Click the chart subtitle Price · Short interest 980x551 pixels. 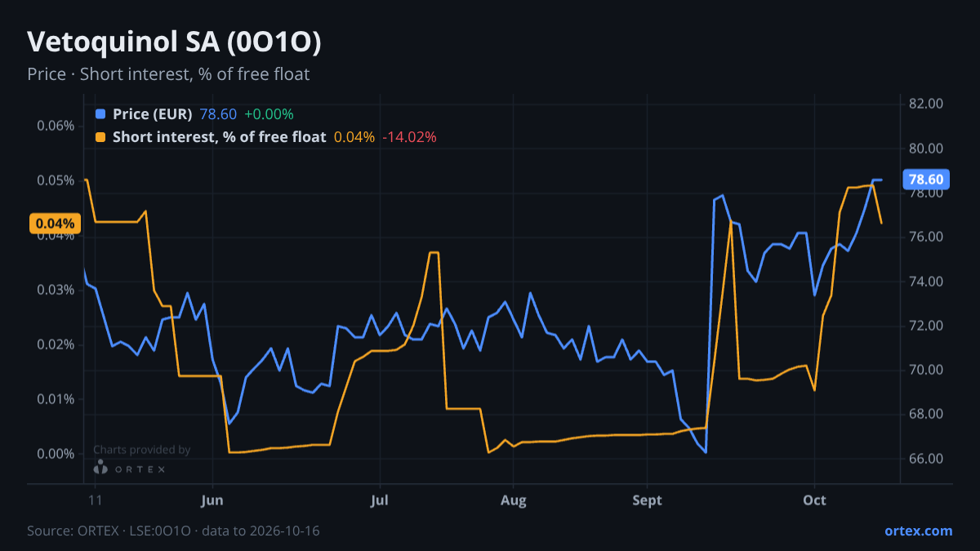tap(168, 74)
